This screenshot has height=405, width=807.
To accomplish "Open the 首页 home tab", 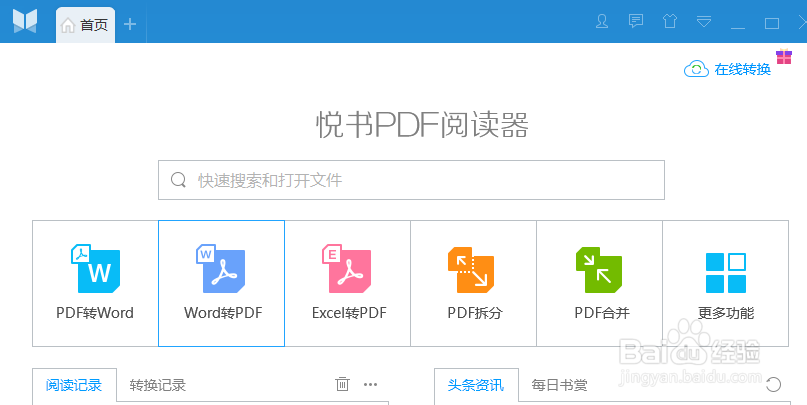I will coord(85,25).
